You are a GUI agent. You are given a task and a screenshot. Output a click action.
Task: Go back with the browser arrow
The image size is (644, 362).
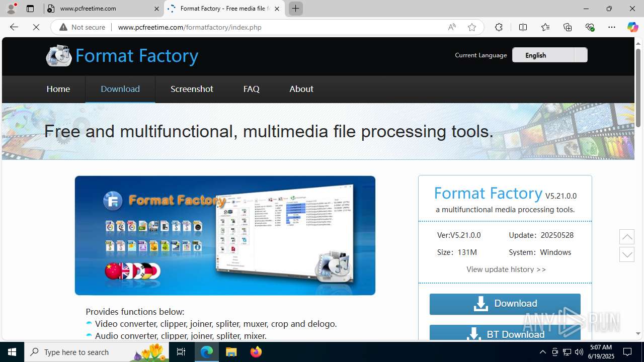click(x=14, y=27)
